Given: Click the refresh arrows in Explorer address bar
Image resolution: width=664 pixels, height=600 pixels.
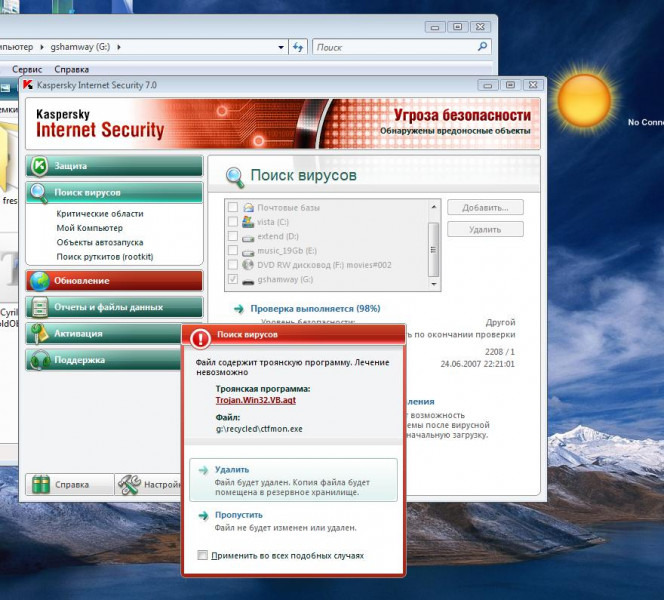Looking at the screenshot, I should point(298,47).
